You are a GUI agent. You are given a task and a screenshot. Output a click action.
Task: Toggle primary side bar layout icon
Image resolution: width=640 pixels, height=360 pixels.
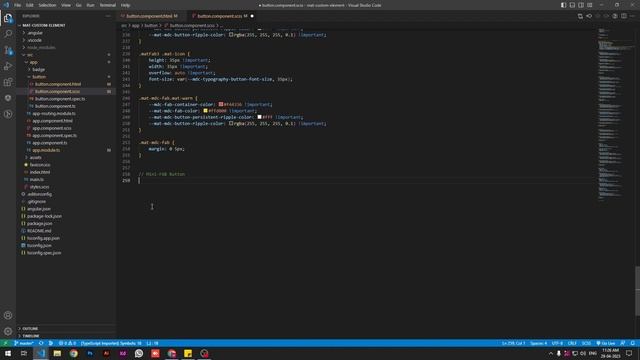tap(563, 5)
